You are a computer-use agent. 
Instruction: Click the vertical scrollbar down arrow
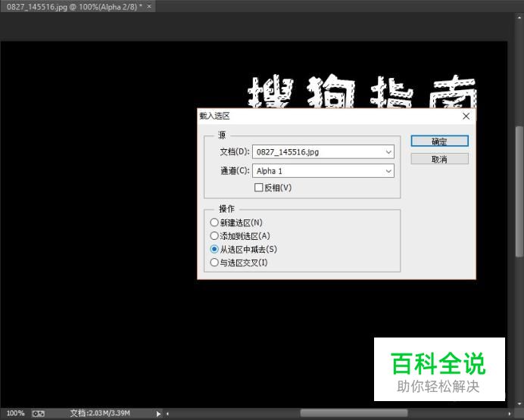pyautogui.click(x=519, y=404)
